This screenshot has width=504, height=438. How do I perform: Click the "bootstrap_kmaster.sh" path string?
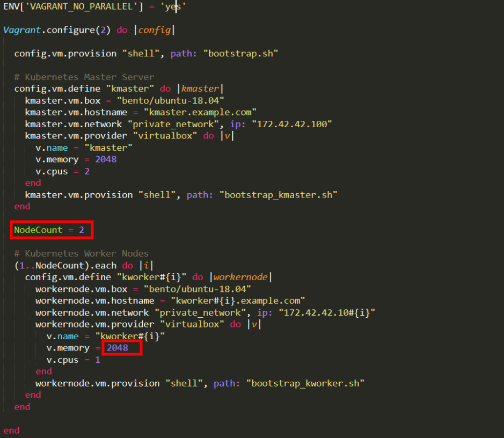click(279, 195)
